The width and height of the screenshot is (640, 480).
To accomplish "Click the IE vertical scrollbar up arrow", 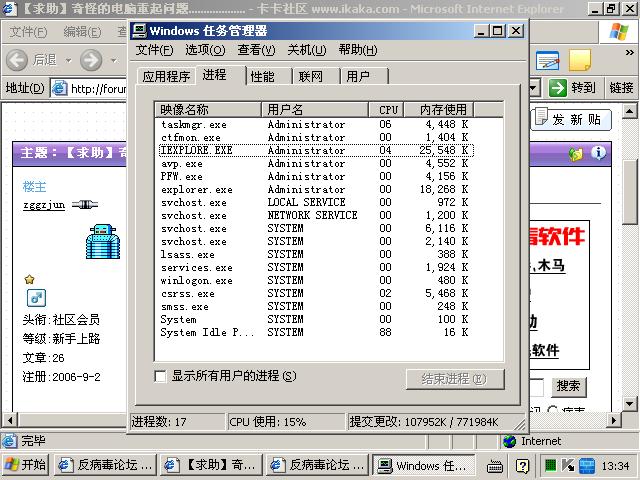I will pyautogui.click(x=629, y=111).
